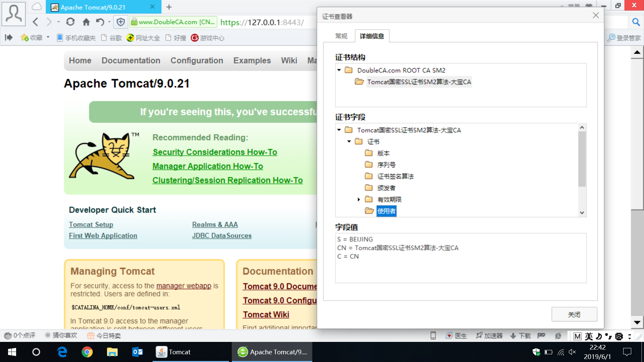Collapse the DoubleCA.com ROOT CA SM2 node
Viewport: 644px width, 362px height.
[x=339, y=70]
